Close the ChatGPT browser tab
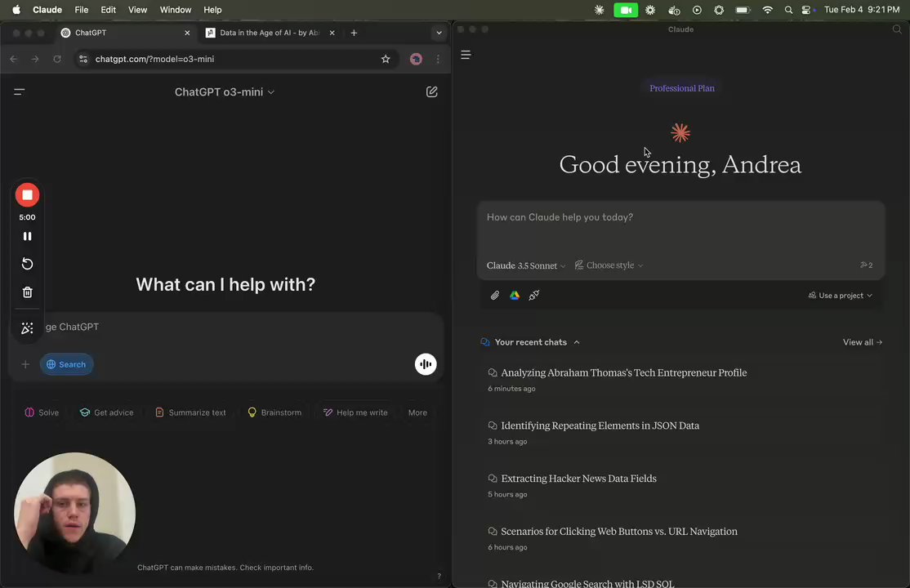 (187, 33)
